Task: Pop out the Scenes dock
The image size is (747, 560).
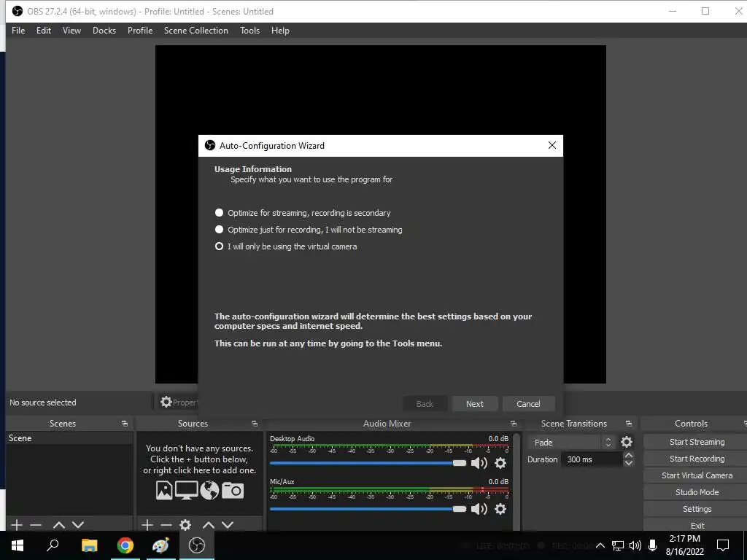Action: click(124, 424)
